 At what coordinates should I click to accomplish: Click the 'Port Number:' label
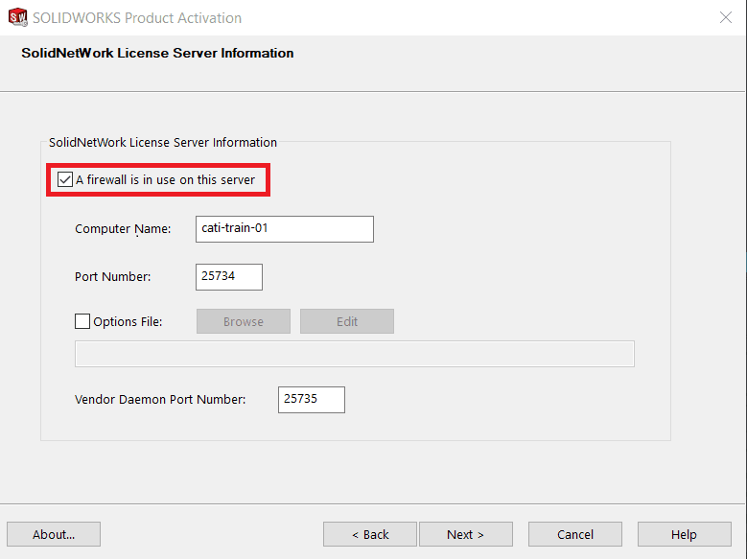tap(113, 277)
